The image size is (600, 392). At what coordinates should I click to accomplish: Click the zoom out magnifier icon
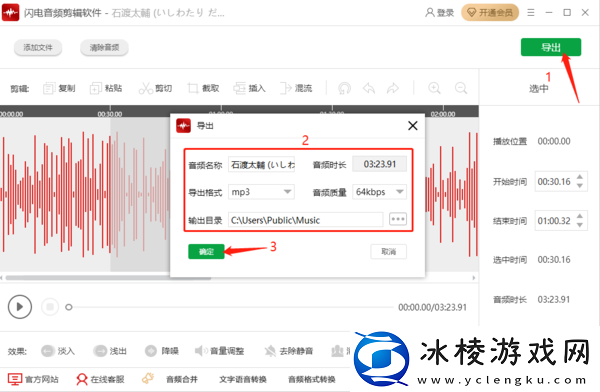pos(461,88)
